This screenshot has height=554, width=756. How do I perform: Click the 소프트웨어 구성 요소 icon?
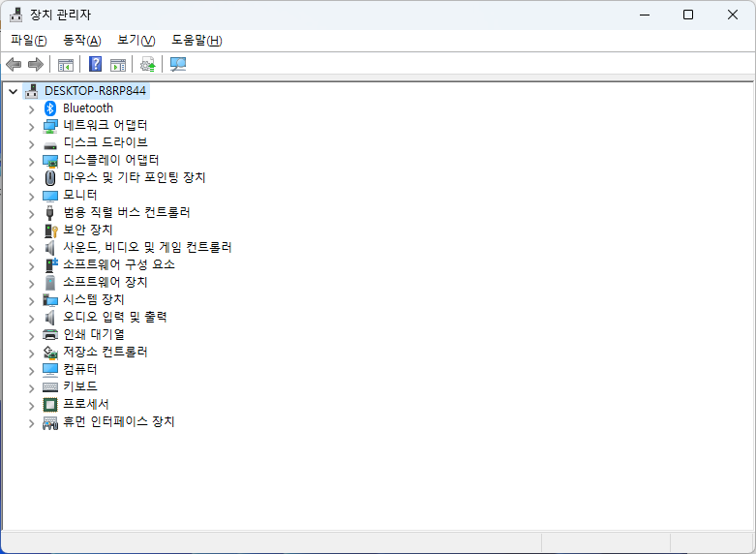(51, 265)
